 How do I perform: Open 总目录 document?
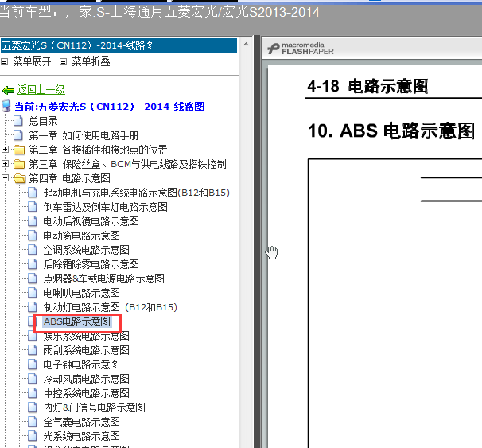(x=43, y=121)
